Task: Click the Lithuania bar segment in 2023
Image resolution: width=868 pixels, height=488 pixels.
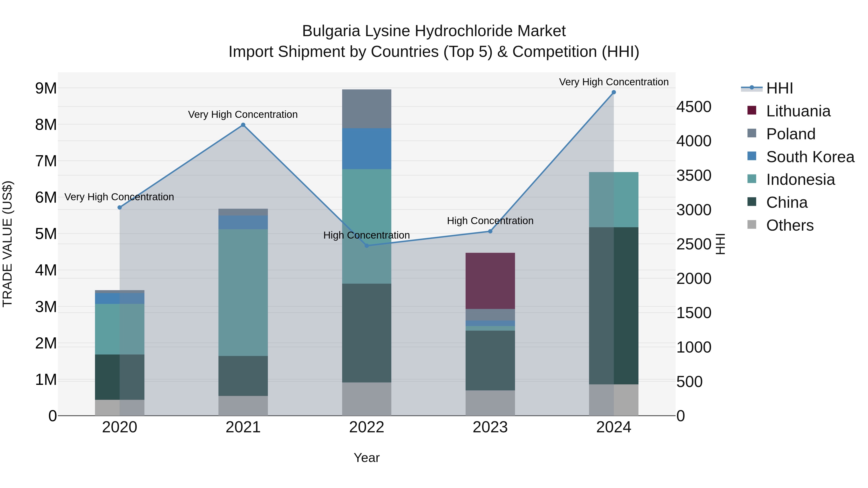Action: coord(490,281)
